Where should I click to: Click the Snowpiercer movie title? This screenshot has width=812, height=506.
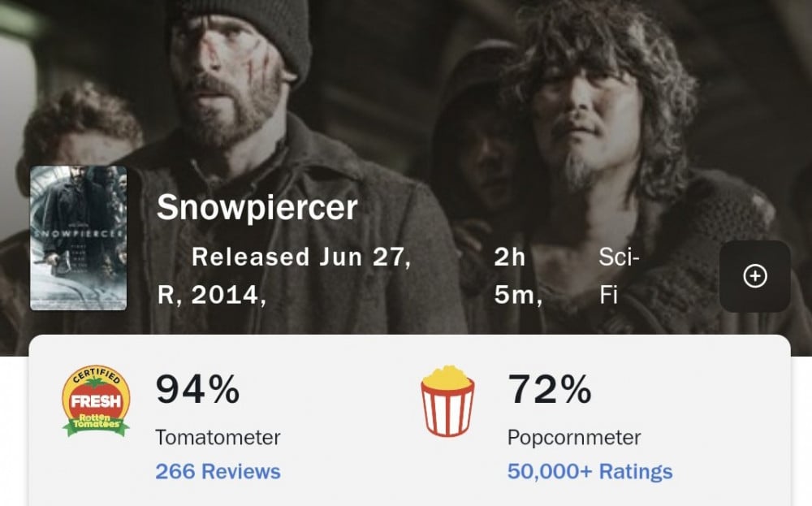tap(257, 208)
